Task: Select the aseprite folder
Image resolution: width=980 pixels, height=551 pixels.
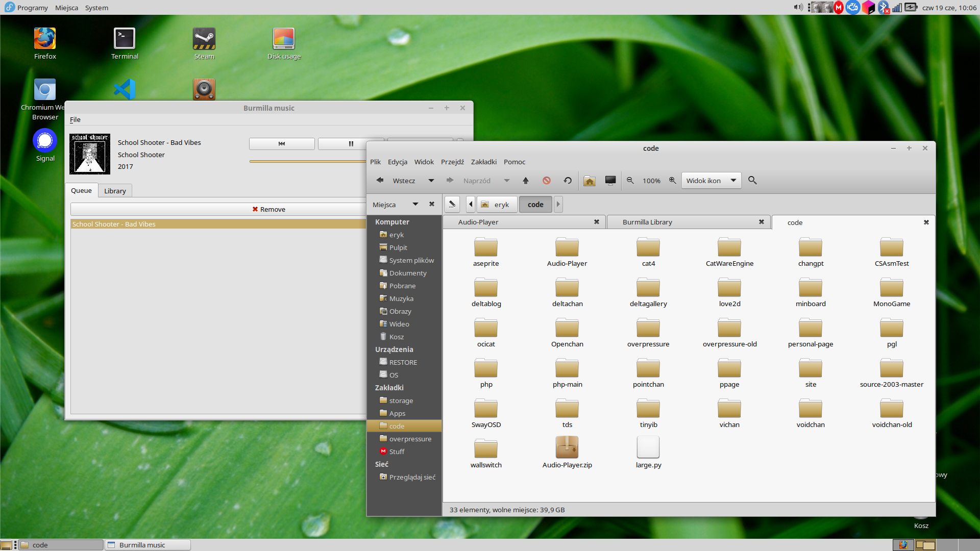Action: pyautogui.click(x=486, y=253)
